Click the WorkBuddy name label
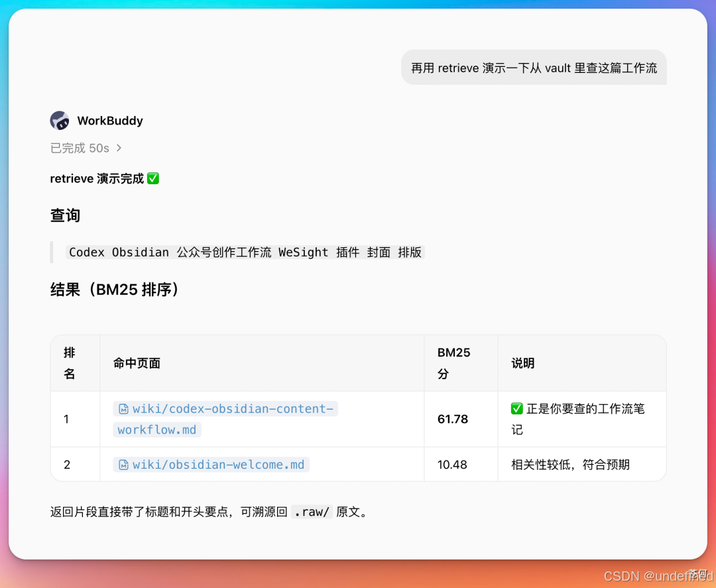Screen dimensions: 716x588 [110, 121]
